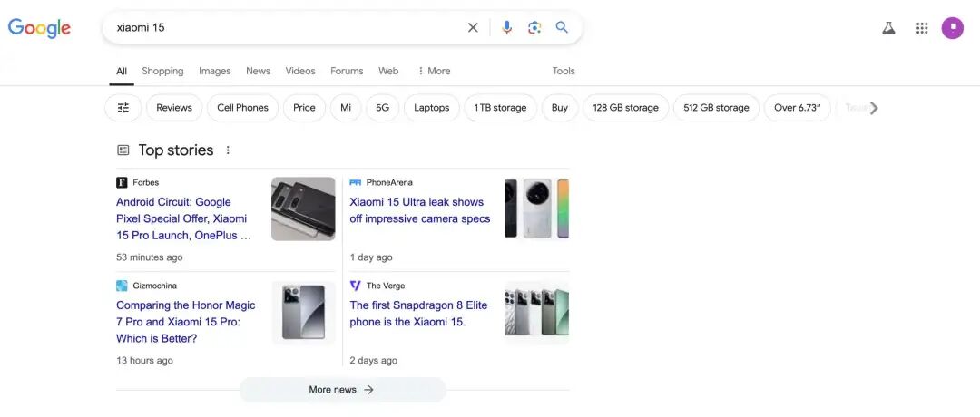
Task: Click the '1 day ago' timestamp
Action: pyautogui.click(x=371, y=257)
